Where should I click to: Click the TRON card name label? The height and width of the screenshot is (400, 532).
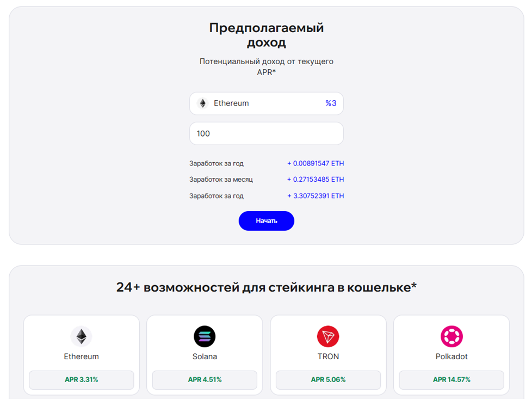328,356
